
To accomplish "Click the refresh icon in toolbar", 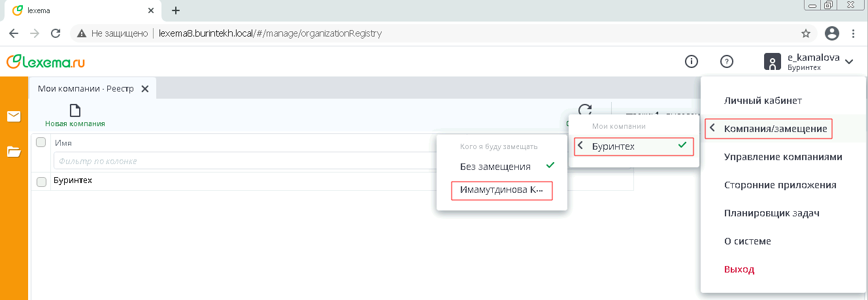I will (x=585, y=110).
